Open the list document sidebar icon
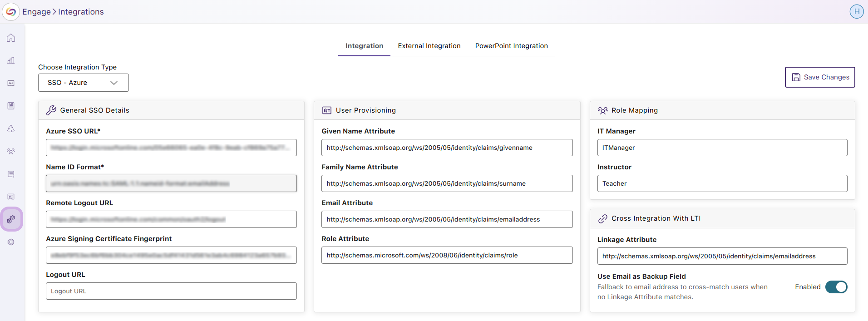The height and width of the screenshot is (321, 868). [x=11, y=174]
